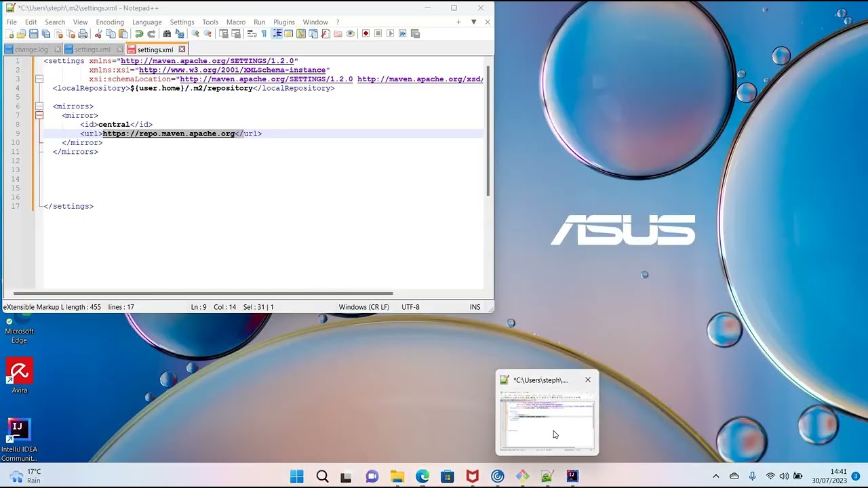Toggle Show All Characters pilcrow icon
The width and height of the screenshot is (868, 488).
click(x=264, y=33)
